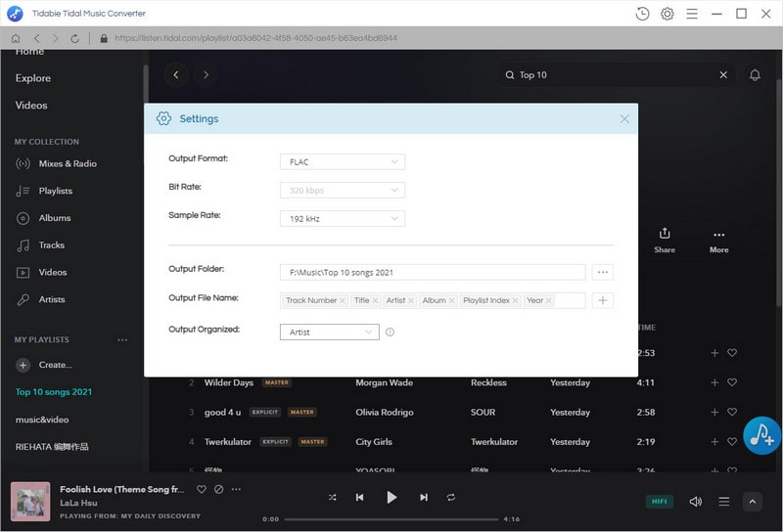Open the settings gear in title bar
This screenshot has width=783, height=532.
tap(668, 14)
